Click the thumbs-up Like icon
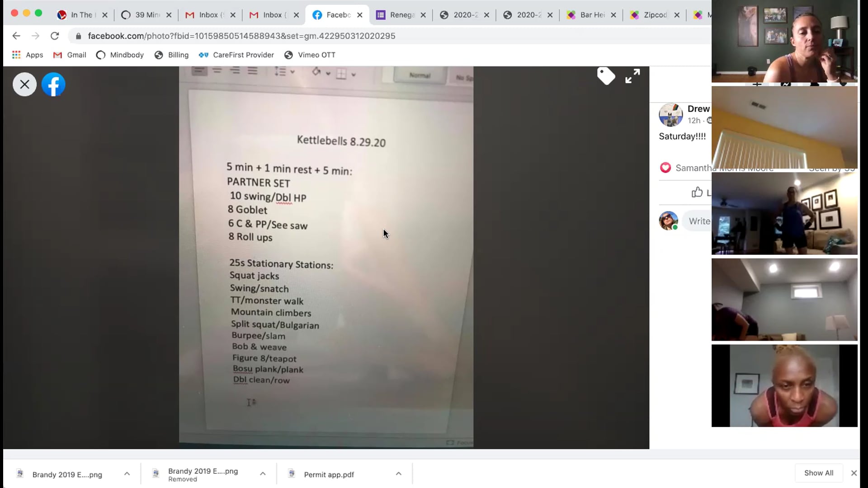Screen dimensions: 868x488 [697, 192]
